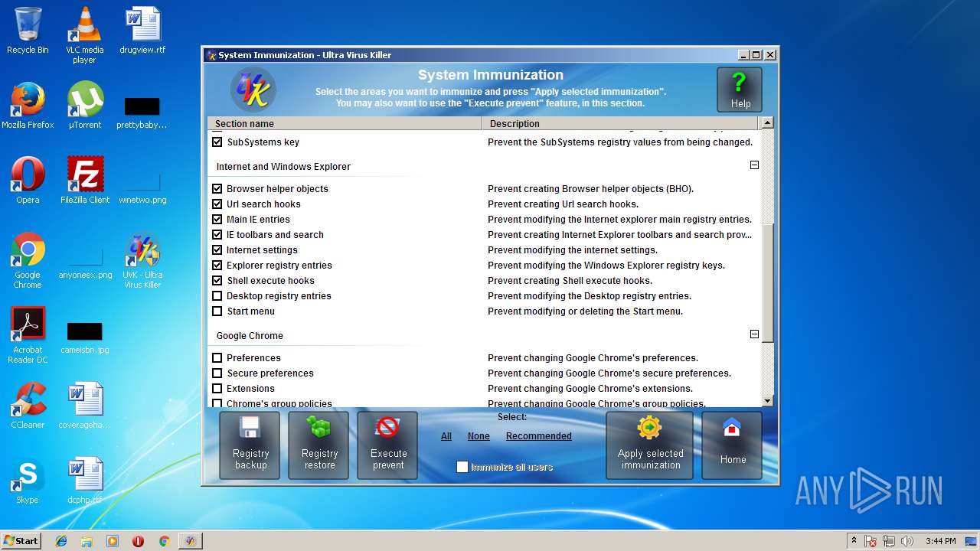This screenshot has height=551, width=980.
Task: Sort by Section name column header
Action: 345,123
